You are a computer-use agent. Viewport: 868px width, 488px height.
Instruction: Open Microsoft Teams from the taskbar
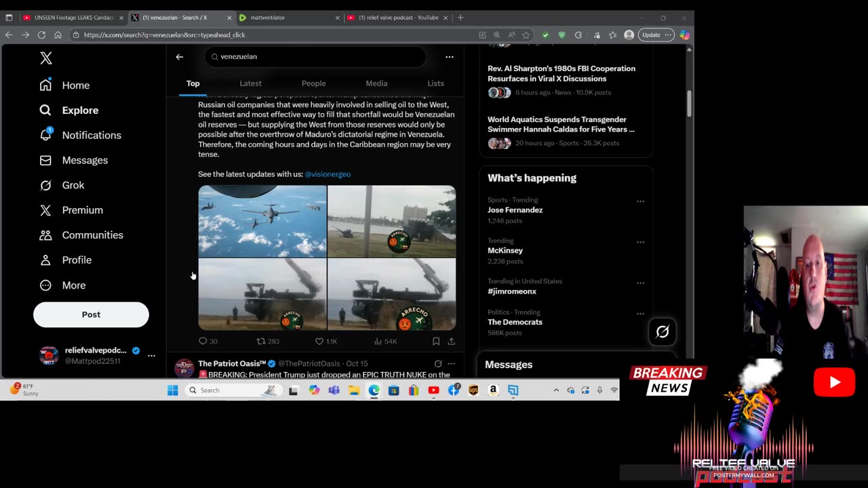(334, 390)
